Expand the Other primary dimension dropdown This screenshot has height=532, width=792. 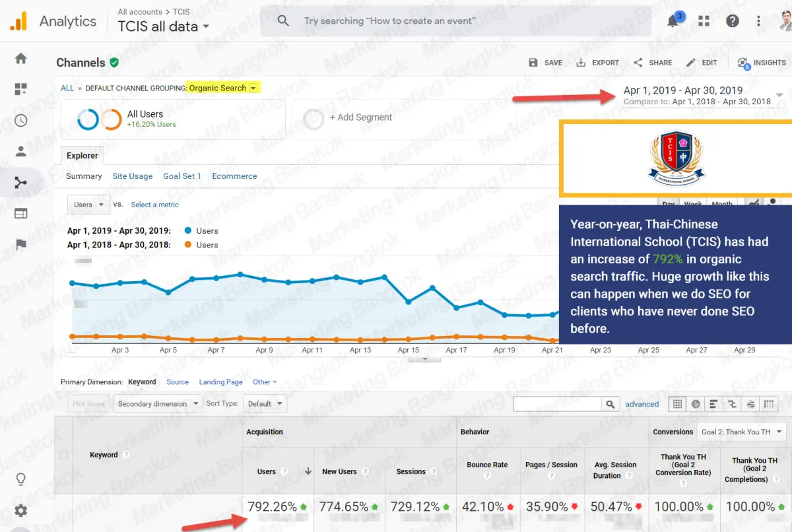pyautogui.click(x=265, y=382)
